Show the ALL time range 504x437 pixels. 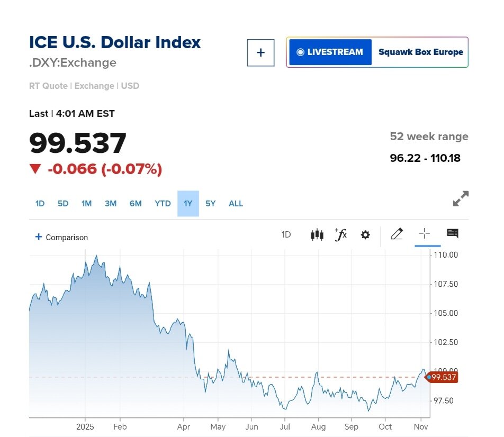pyautogui.click(x=236, y=204)
